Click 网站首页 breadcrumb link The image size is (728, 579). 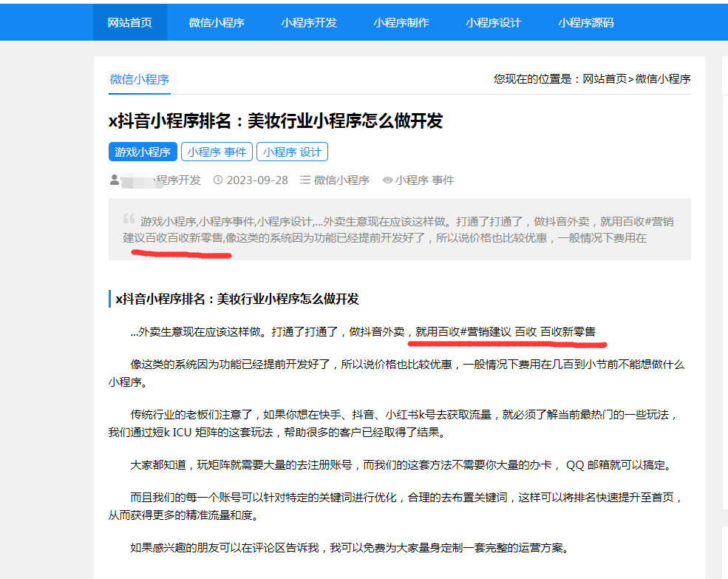point(605,79)
